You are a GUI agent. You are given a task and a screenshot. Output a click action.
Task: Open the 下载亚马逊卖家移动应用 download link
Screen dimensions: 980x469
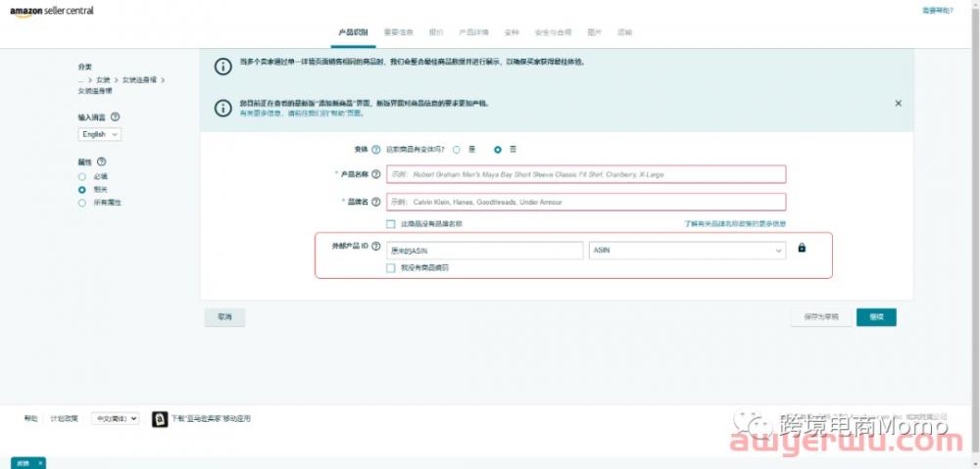click(212, 419)
